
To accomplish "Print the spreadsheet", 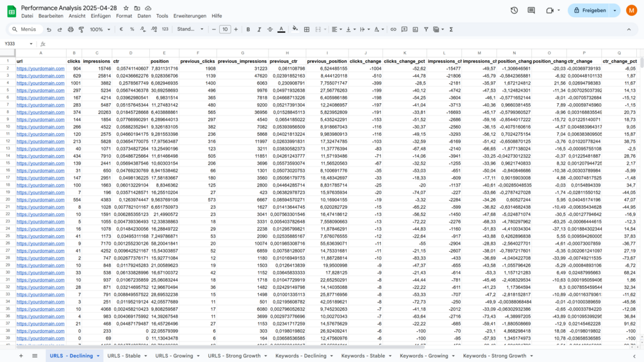I will coord(70,29).
